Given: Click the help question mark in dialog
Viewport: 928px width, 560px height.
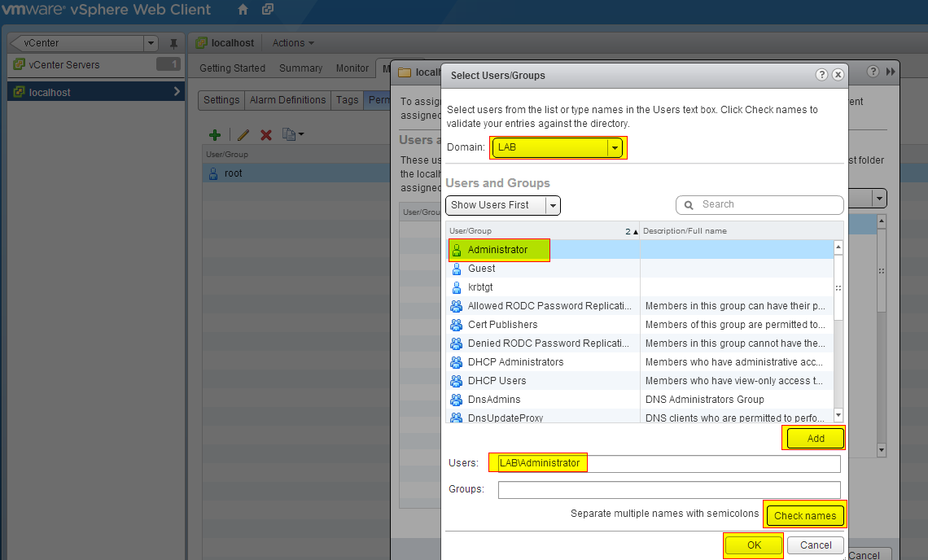Looking at the screenshot, I should pyautogui.click(x=822, y=75).
